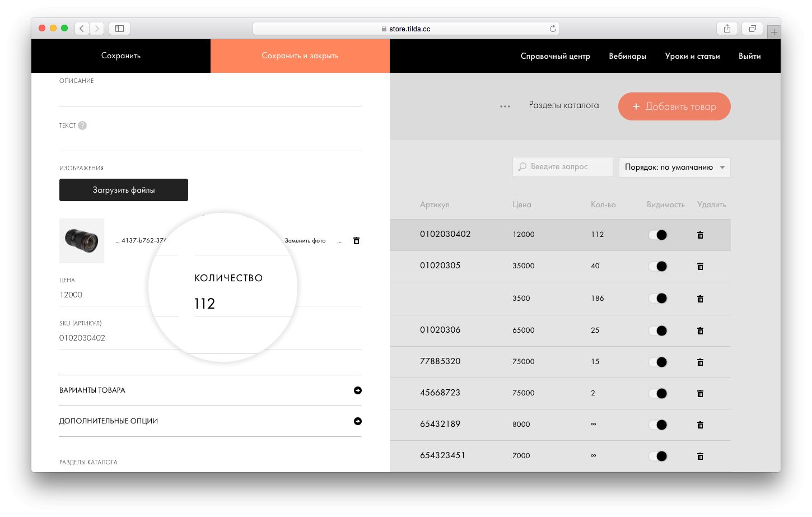The height and width of the screenshot is (517, 812).
Task: Toggle visibility for product 77885320
Action: click(x=658, y=362)
